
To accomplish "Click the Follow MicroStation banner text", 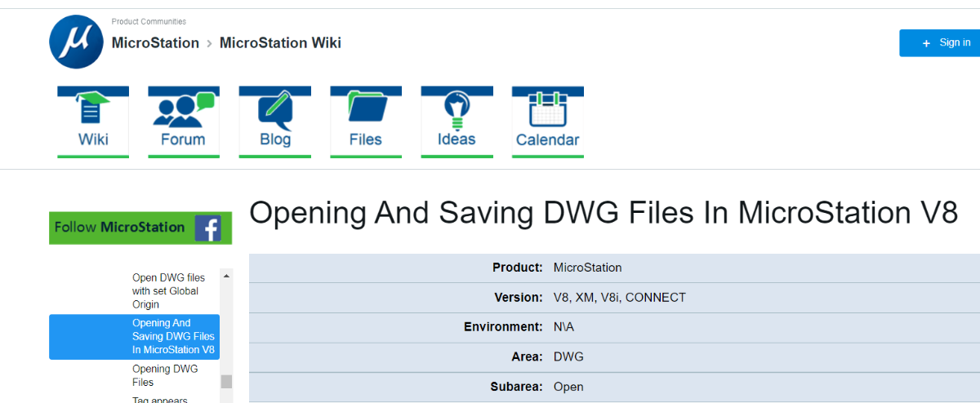I will pos(119,228).
